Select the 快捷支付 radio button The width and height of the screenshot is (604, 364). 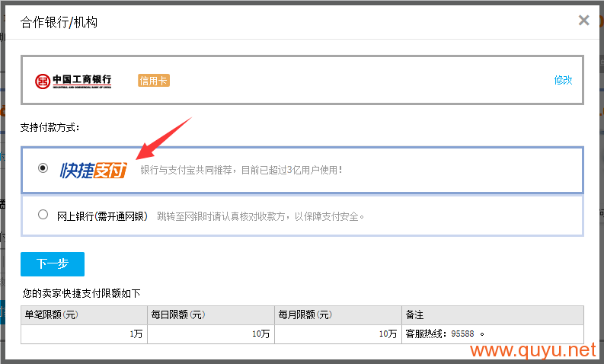point(43,168)
